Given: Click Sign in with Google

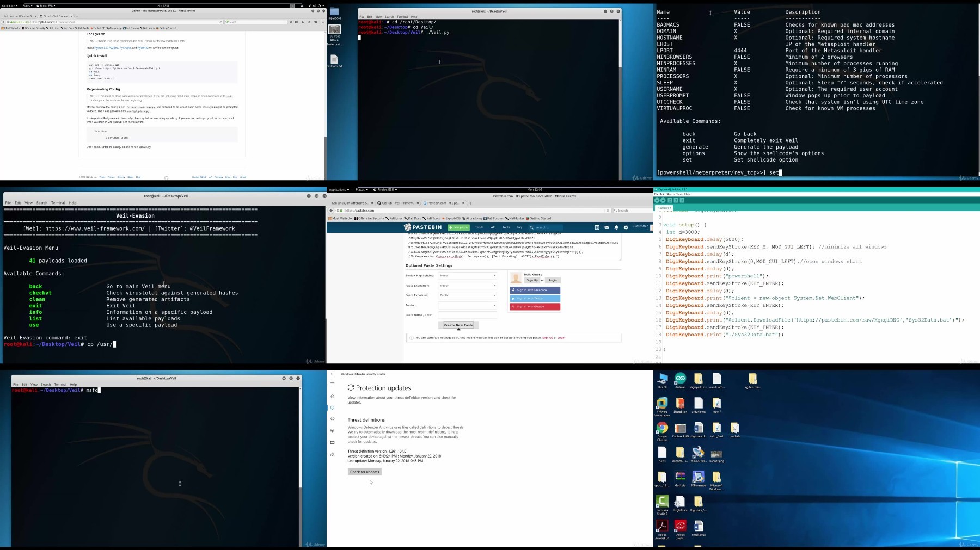Looking at the screenshot, I should 535,307.
